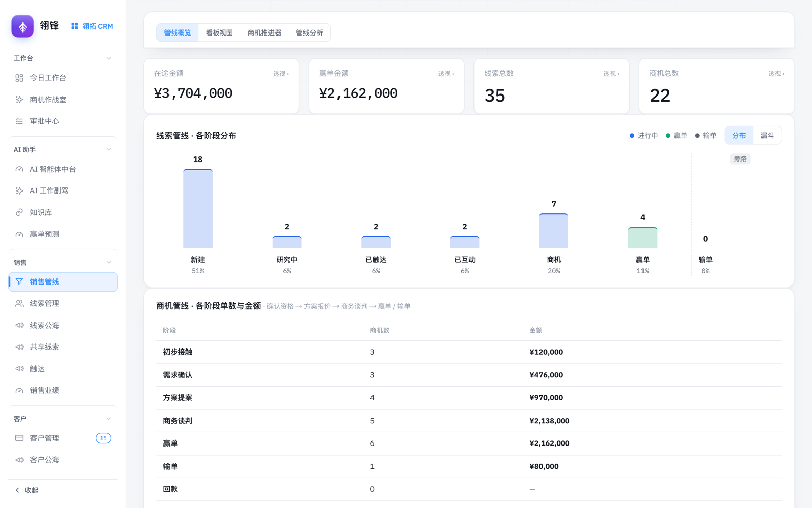Select the 初步接触 table row
812x508 pixels.
469,352
